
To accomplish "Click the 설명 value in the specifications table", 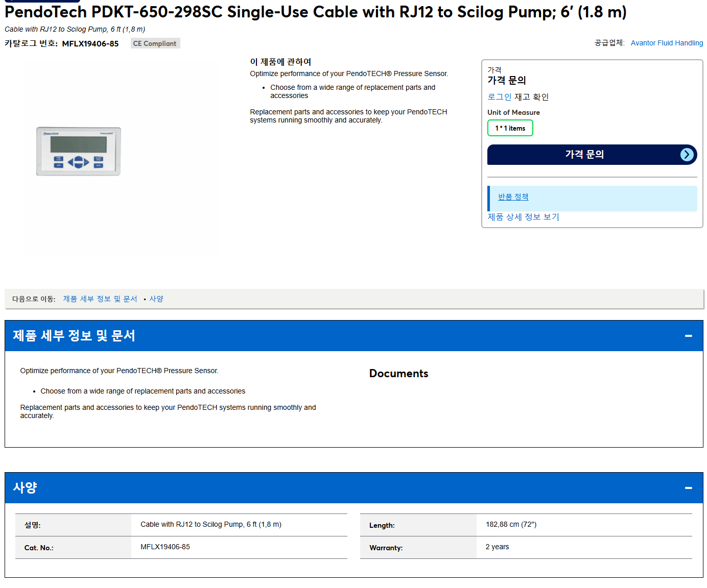I will [x=211, y=524].
